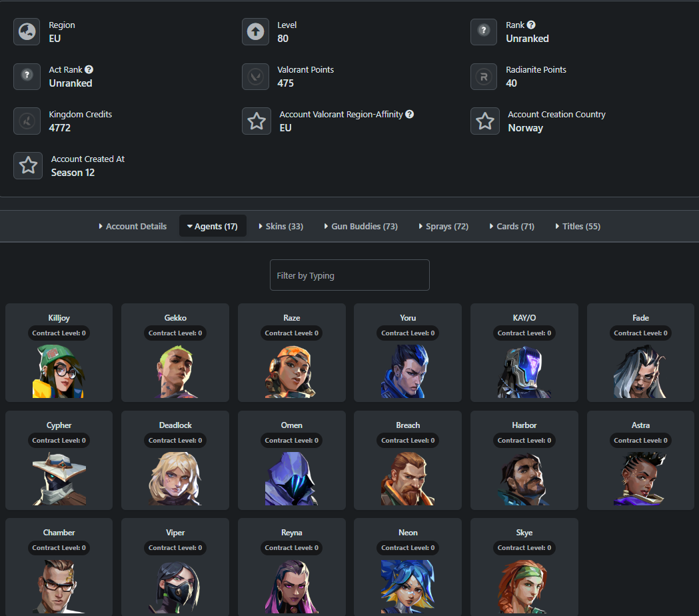Click the 'Deadlock' agent name
Viewport: 699px width, 616px height.
[175, 425]
